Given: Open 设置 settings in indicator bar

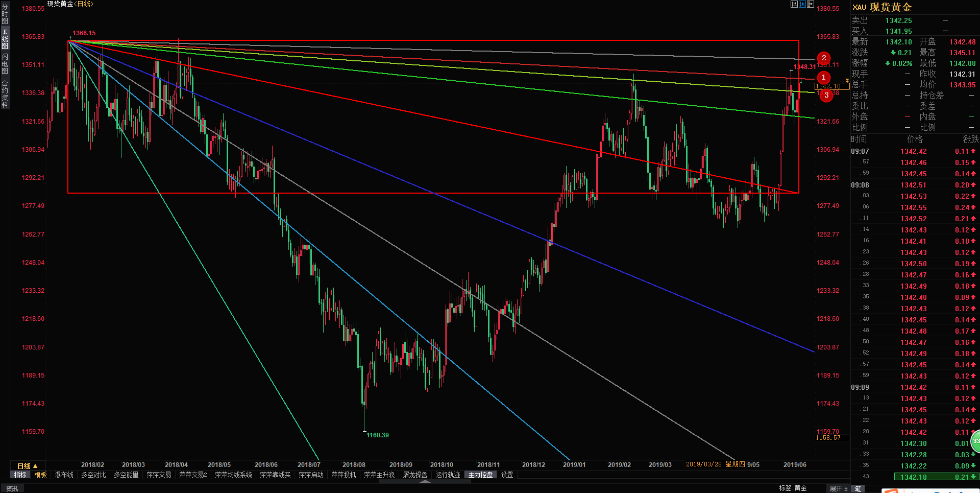Looking at the screenshot, I should point(507,475).
